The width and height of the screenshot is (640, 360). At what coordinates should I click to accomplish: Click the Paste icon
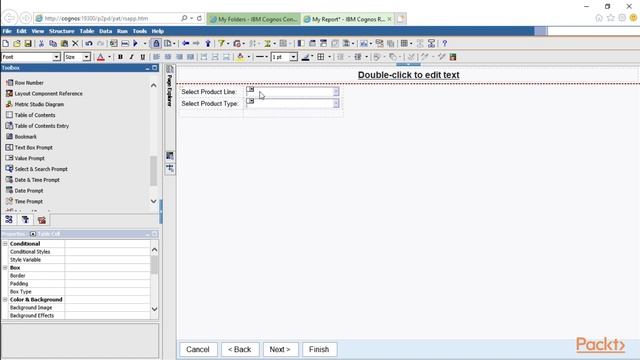click(64, 43)
